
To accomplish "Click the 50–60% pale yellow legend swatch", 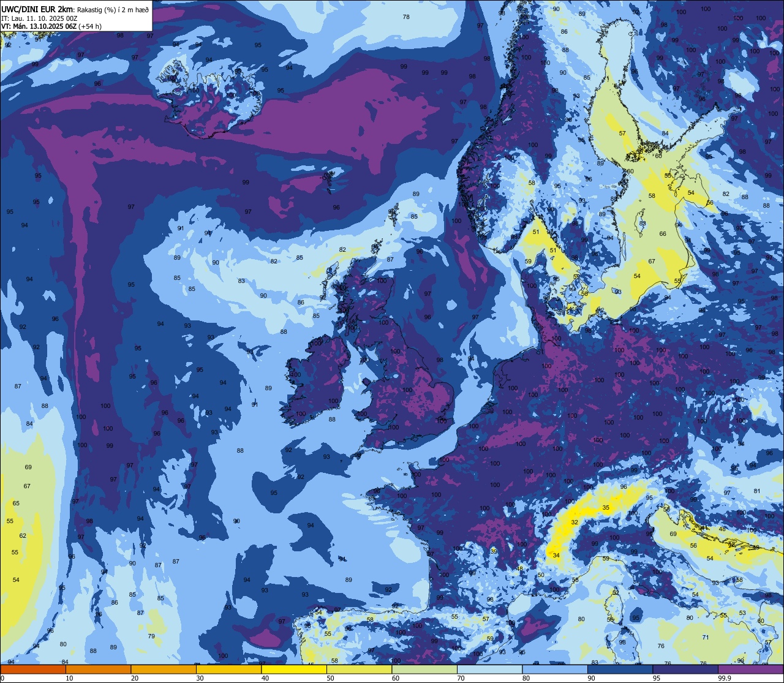I will pos(359,670).
